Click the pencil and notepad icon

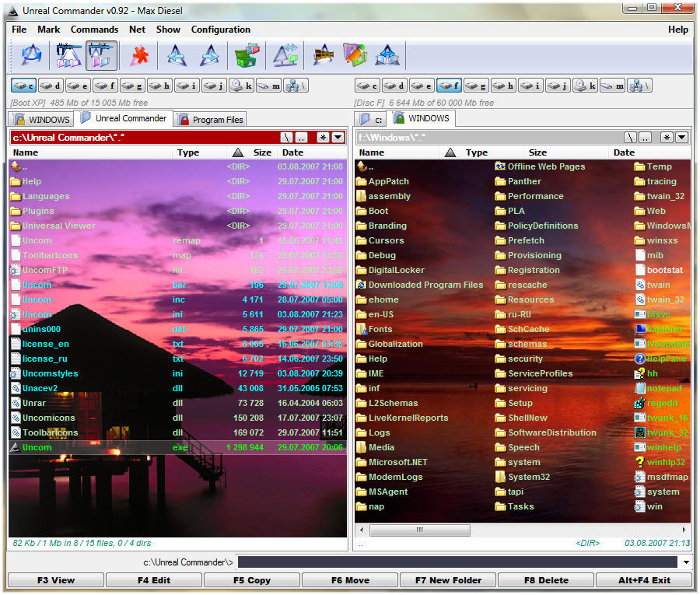(355, 56)
